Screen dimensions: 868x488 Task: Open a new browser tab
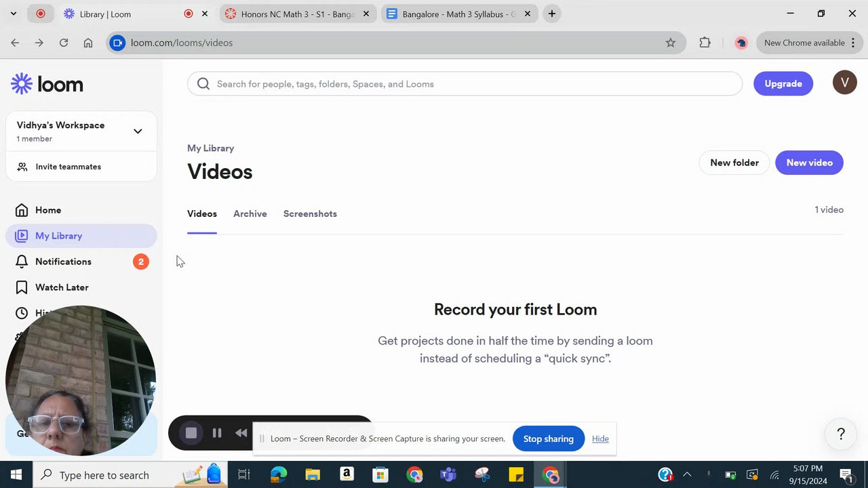pyautogui.click(x=552, y=14)
